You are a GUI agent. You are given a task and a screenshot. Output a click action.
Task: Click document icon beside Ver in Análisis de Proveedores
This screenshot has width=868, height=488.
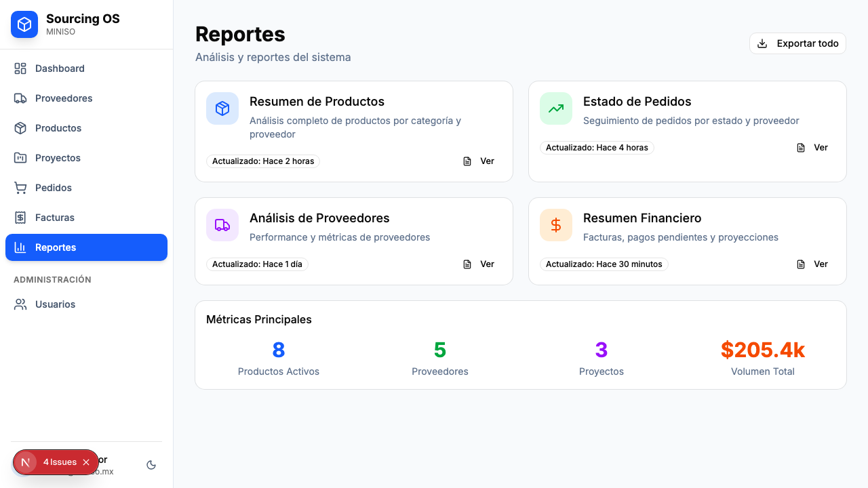point(467,264)
